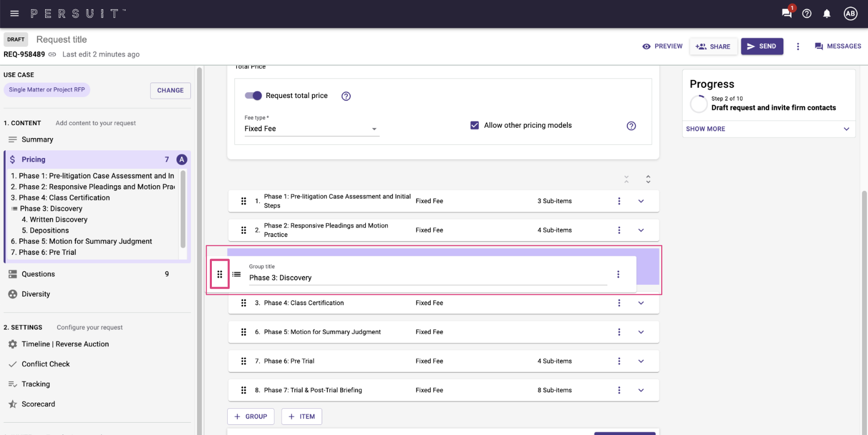The width and height of the screenshot is (868, 435).
Task: Click help icon beside Request total price
Action: coord(346,96)
